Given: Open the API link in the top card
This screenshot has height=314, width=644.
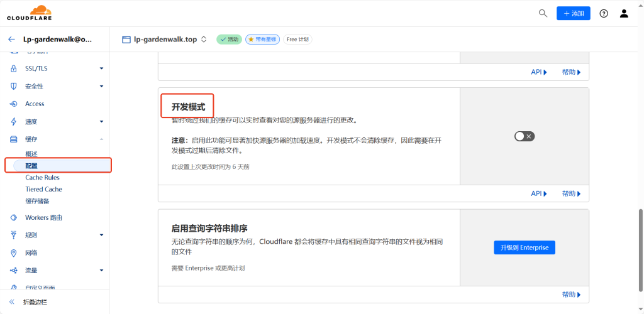Looking at the screenshot, I should [x=539, y=72].
